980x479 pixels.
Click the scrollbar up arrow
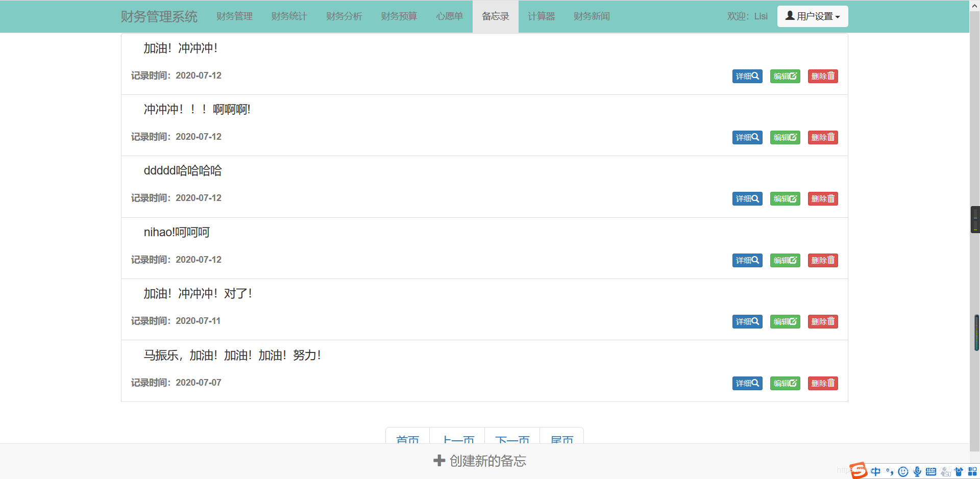pyautogui.click(x=974, y=5)
